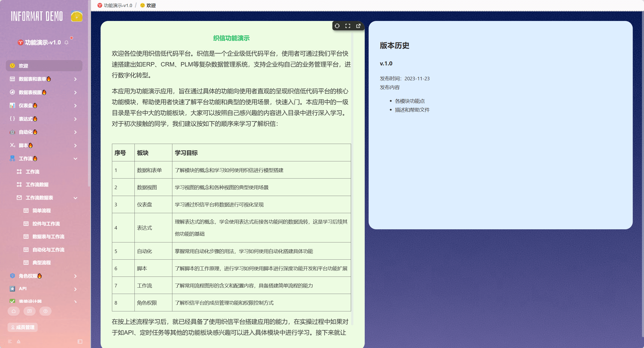Toggle the sidebar collapse icon bottom right
The image size is (644, 348).
[80, 341]
